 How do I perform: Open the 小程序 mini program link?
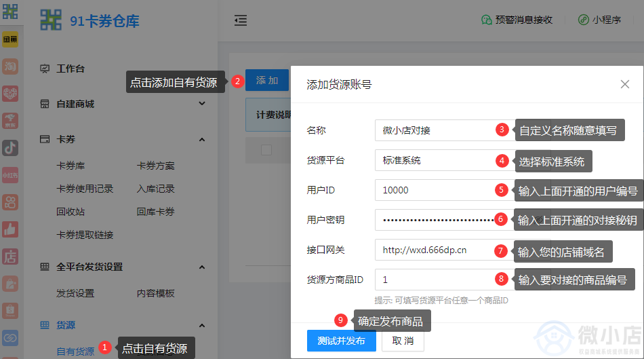(599, 20)
